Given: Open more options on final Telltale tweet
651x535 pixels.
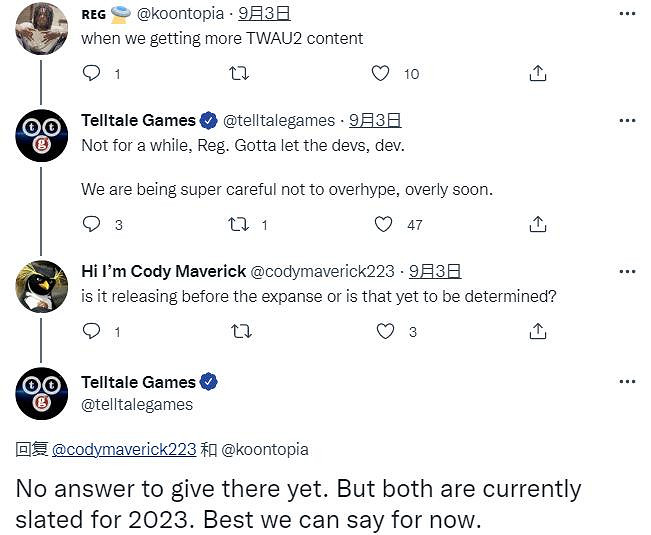Looking at the screenshot, I should coord(627,381).
